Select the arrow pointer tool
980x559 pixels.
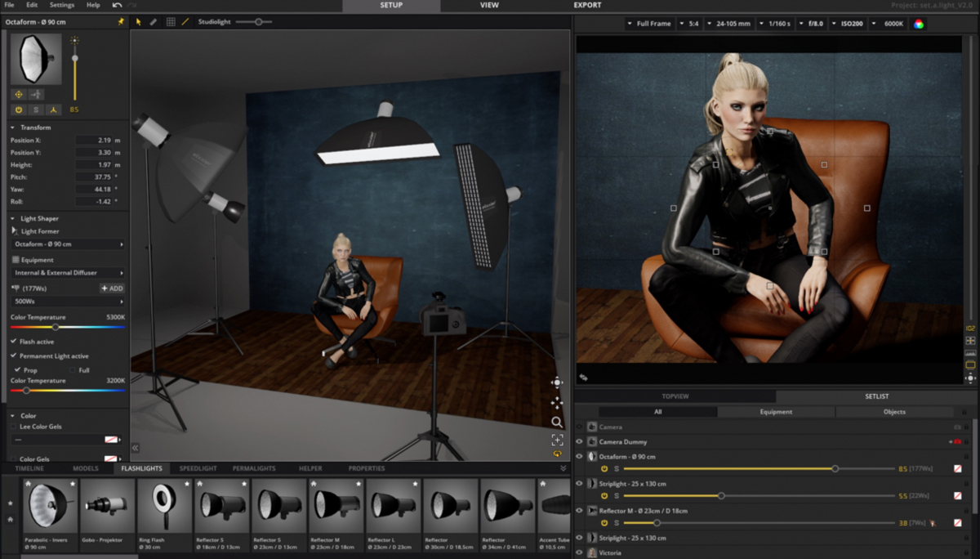138,22
